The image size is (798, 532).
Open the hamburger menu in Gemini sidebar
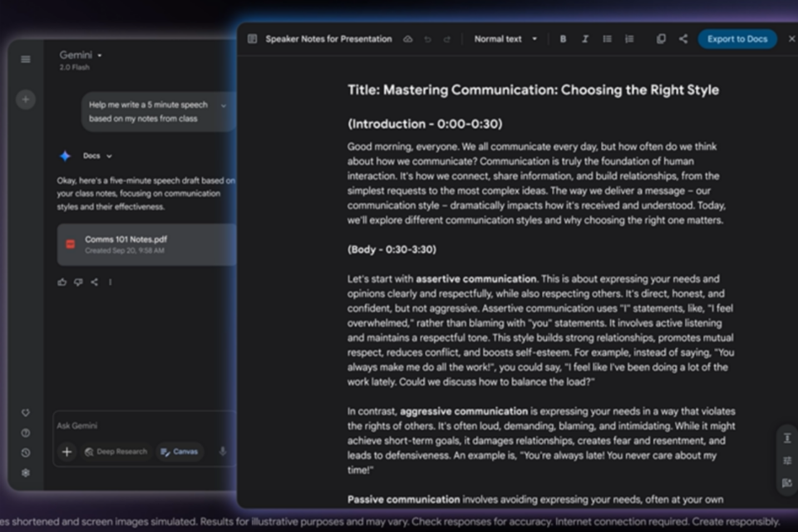point(26,59)
